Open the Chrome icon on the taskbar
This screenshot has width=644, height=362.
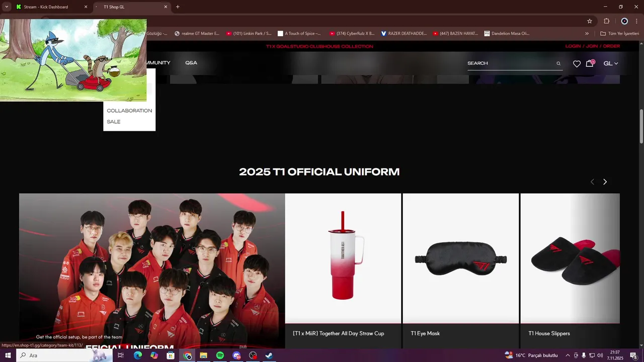pos(187,355)
